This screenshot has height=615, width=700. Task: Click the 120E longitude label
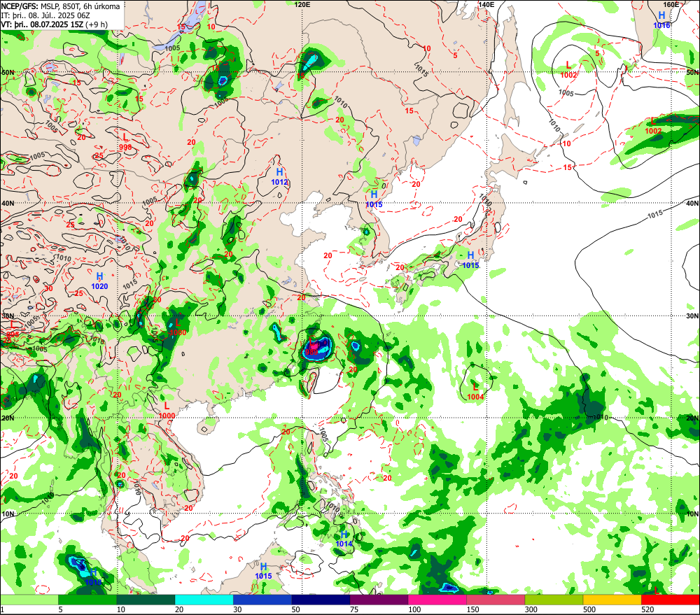click(302, 4)
